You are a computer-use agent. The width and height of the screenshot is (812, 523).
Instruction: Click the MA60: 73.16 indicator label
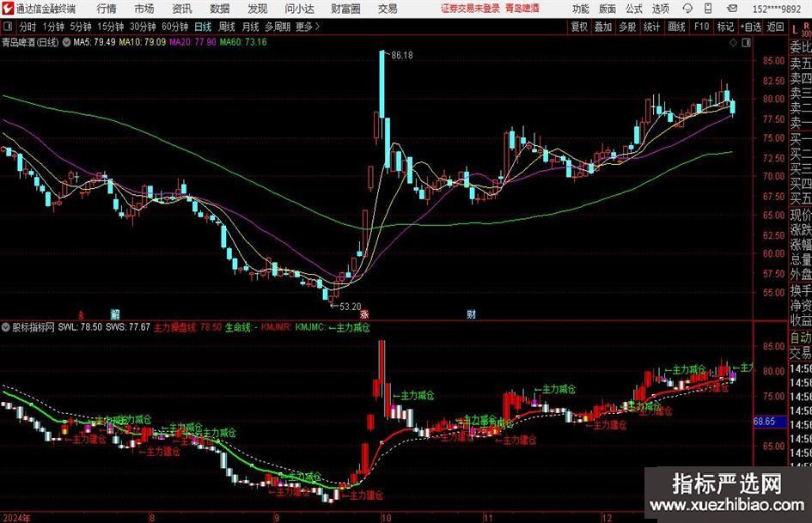pos(243,42)
